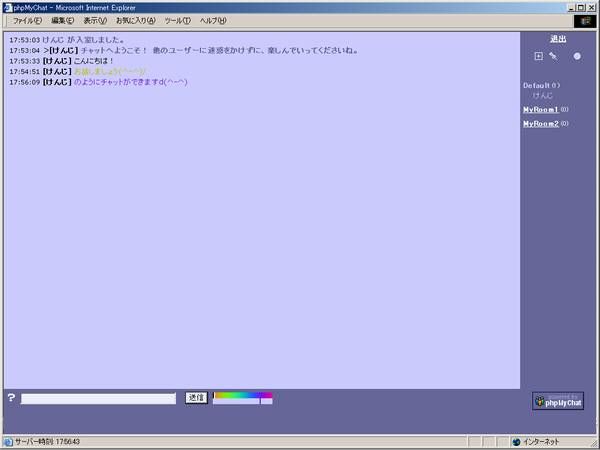Open the ファイル(F) menu

[x=27, y=21]
